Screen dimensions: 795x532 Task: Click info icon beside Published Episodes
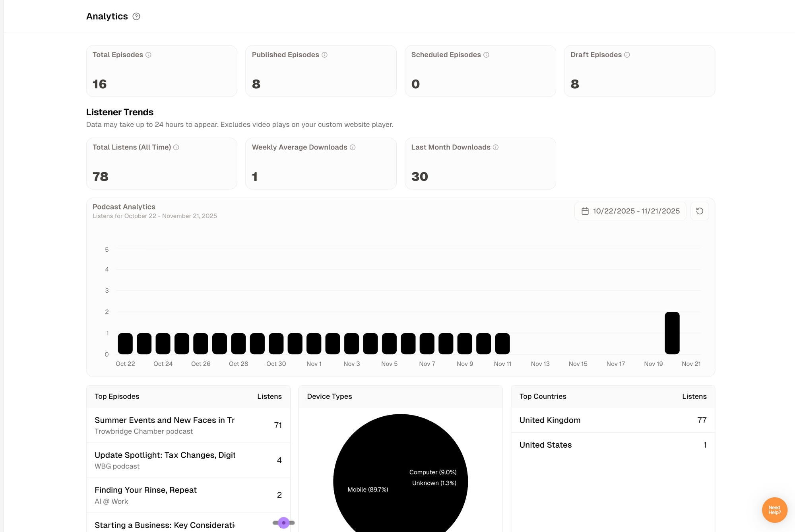[x=324, y=55]
